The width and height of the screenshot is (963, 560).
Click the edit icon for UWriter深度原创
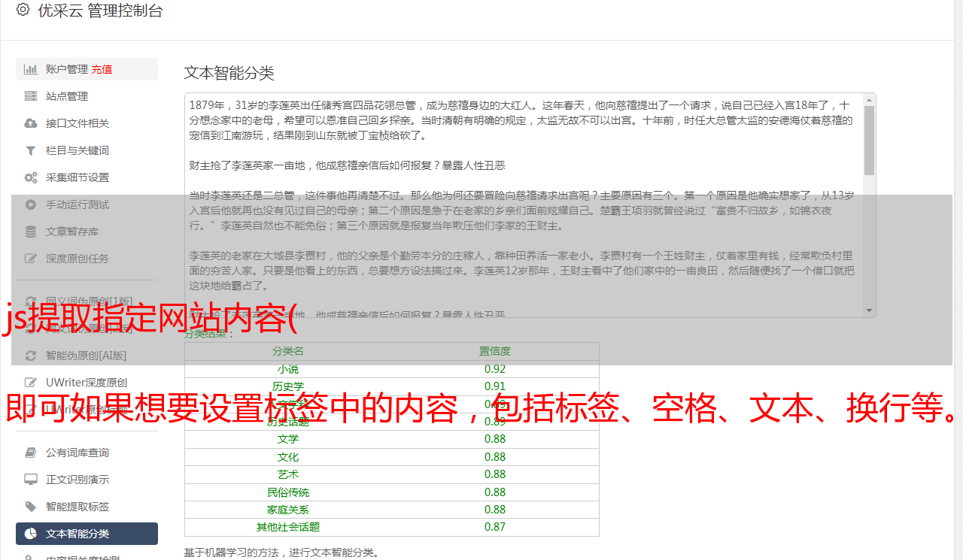(x=31, y=383)
